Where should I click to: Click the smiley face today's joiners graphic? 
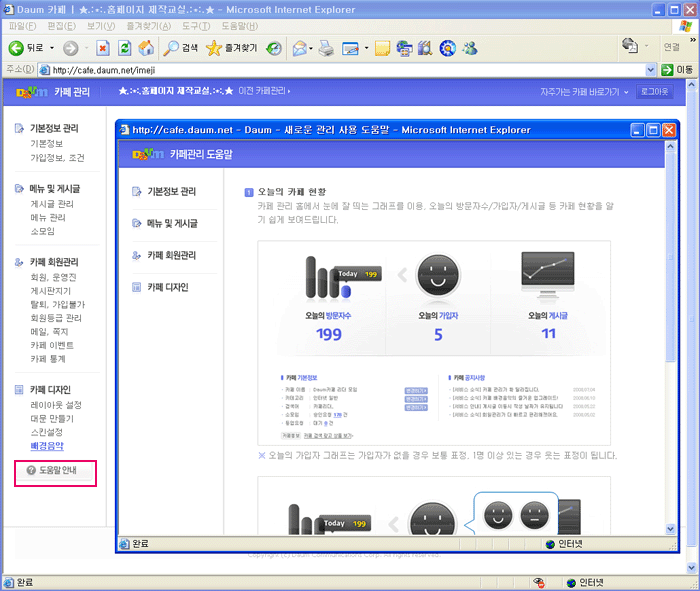point(438,275)
